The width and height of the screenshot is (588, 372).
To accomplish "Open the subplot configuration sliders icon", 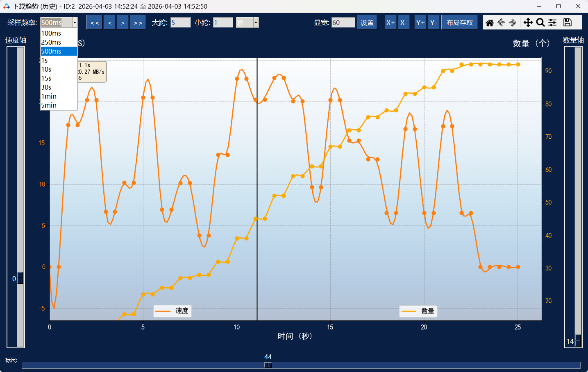I will (552, 23).
